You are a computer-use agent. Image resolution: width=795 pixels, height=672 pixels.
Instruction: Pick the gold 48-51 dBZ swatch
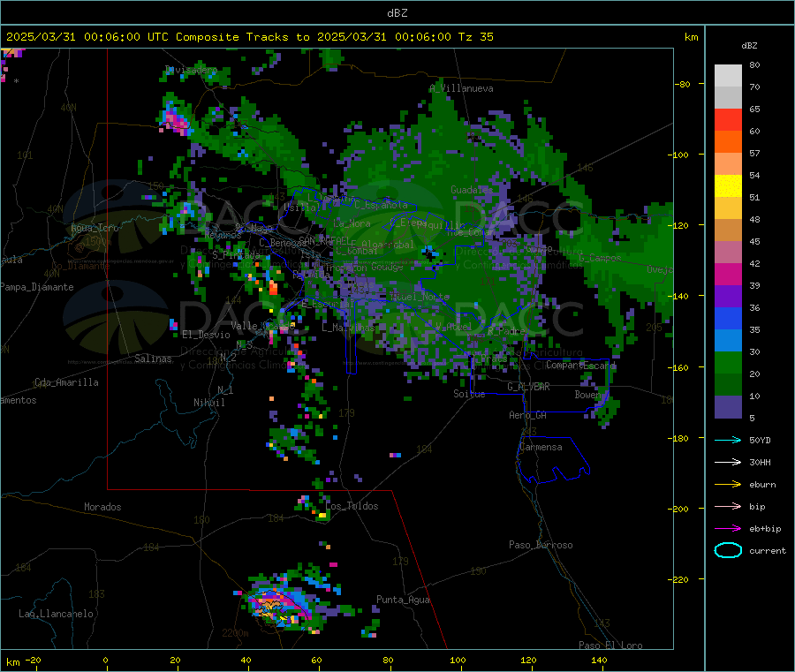click(728, 208)
